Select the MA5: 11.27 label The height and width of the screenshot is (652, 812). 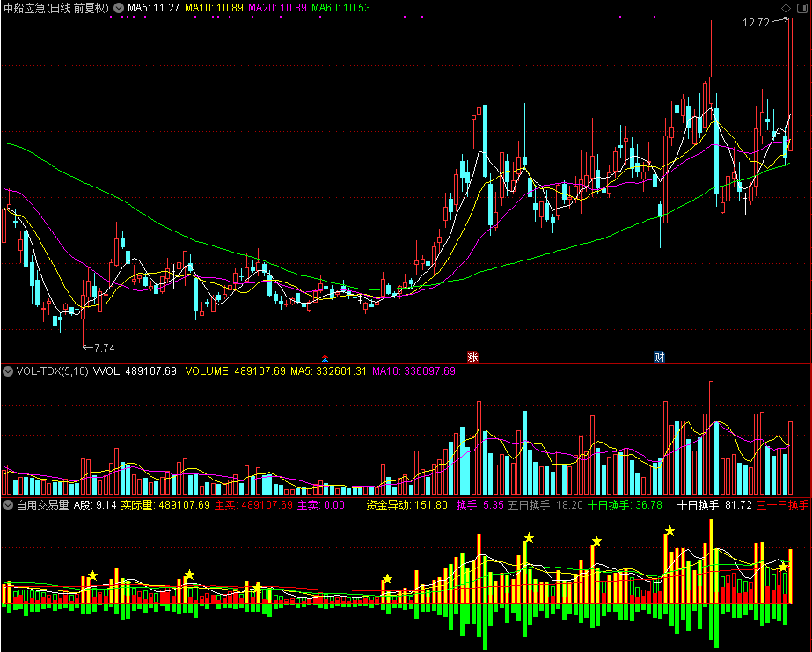tap(154, 8)
